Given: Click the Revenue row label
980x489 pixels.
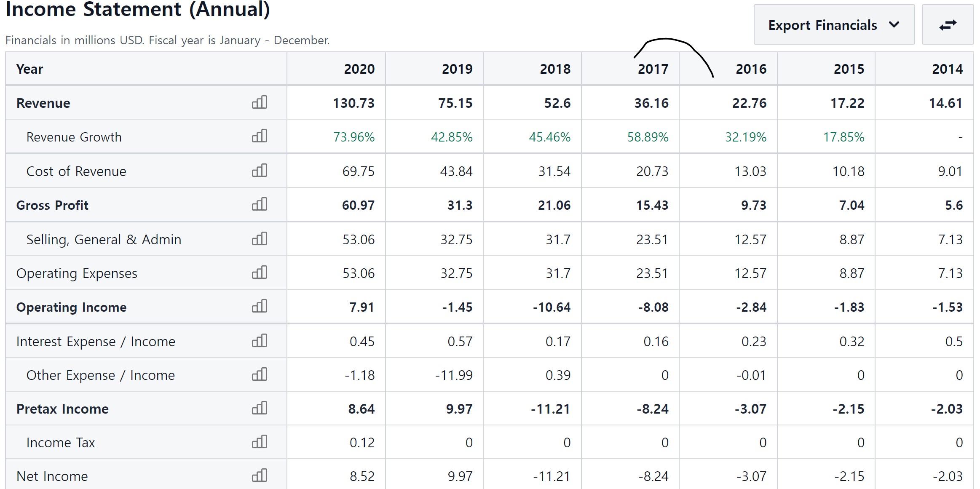Looking at the screenshot, I should [x=43, y=103].
